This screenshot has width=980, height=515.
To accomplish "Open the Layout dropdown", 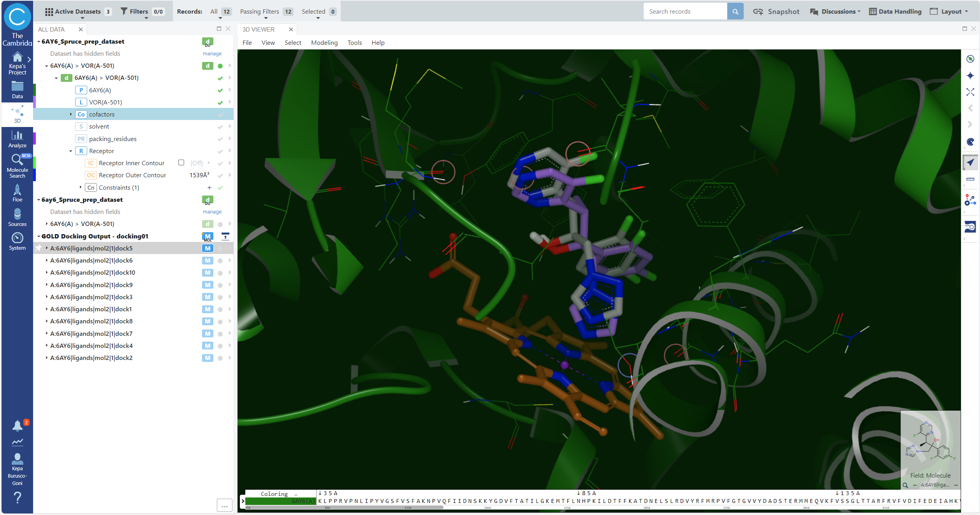I will coord(949,11).
